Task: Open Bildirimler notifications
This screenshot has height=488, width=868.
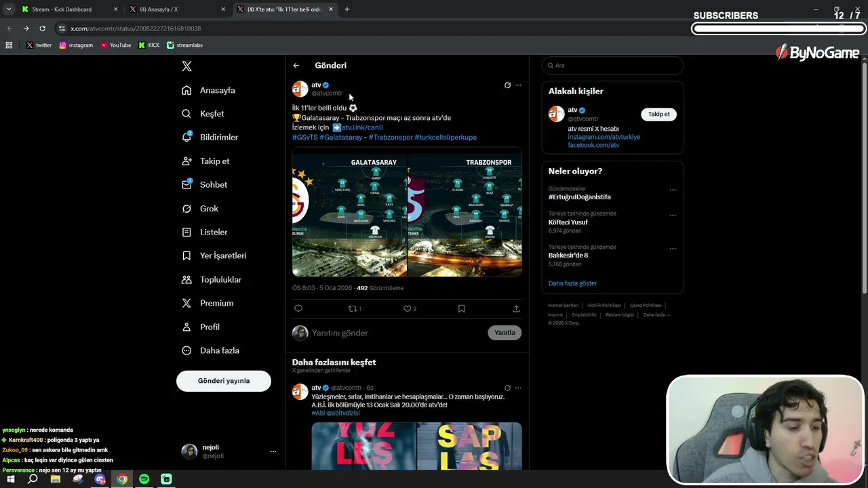Action: (x=210, y=137)
